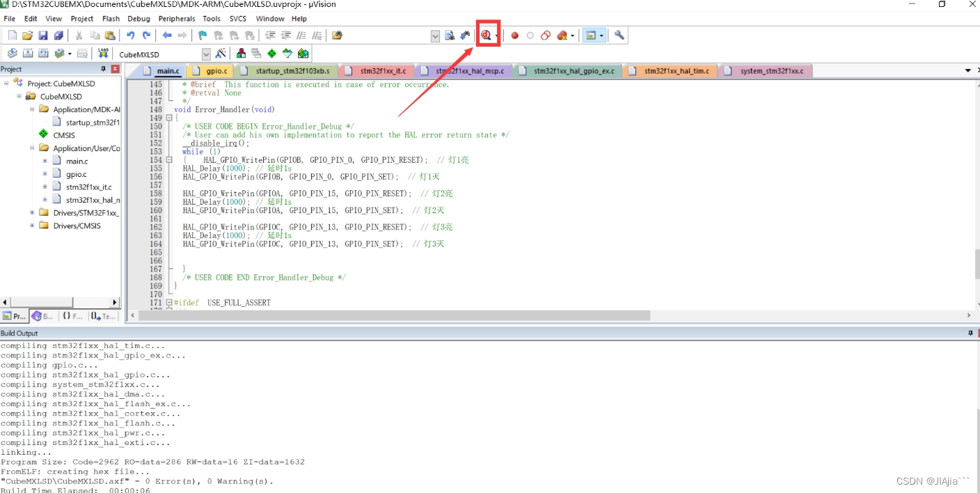This screenshot has height=493, width=980.
Task: Close the Project panel with the red X
Action: (x=116, y=69)
